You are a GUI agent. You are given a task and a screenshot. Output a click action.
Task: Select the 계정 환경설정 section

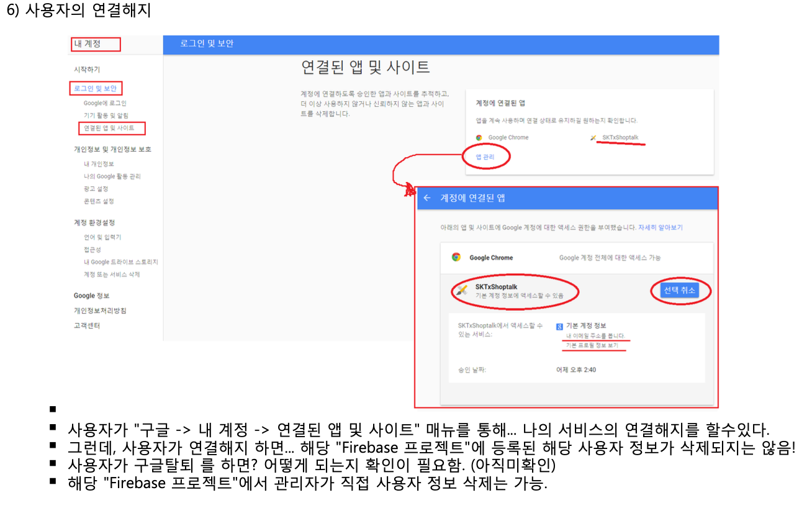click(x=94, y=222)
